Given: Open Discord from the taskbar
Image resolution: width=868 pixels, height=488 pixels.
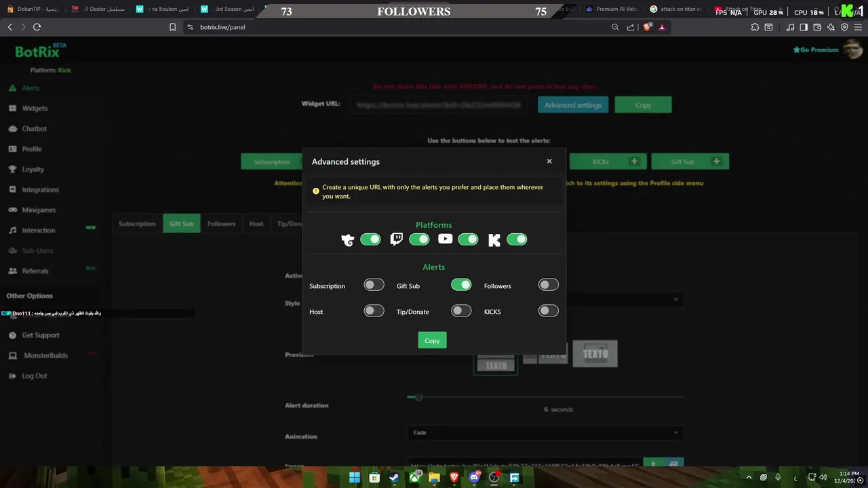Looking at the screenshot, I should (474, 477).
